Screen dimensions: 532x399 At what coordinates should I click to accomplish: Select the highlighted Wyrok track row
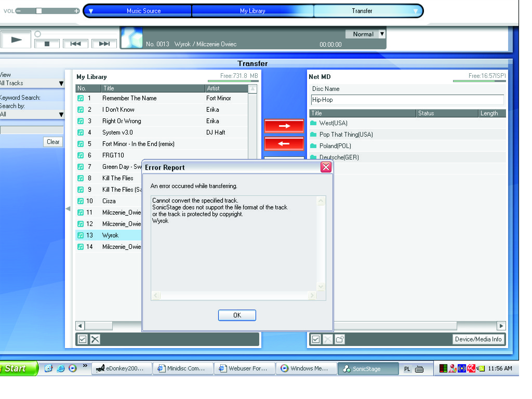109,235
